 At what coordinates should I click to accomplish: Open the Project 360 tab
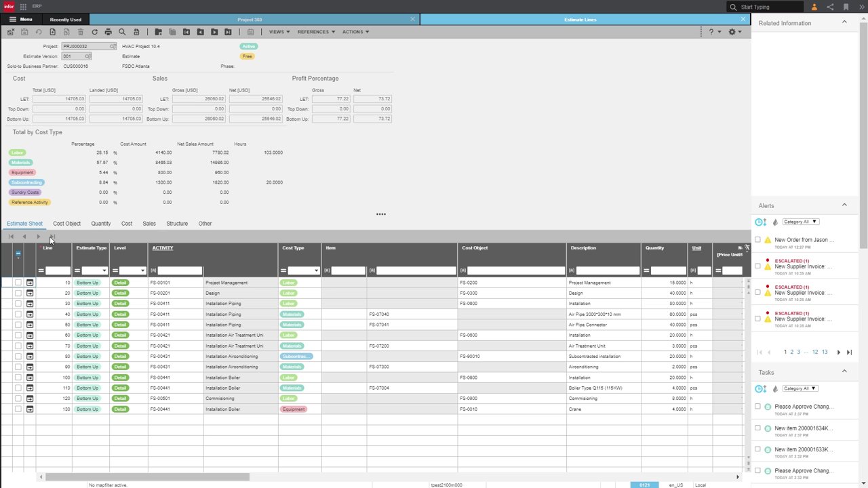pyautogui.click(x=250, y=20)
